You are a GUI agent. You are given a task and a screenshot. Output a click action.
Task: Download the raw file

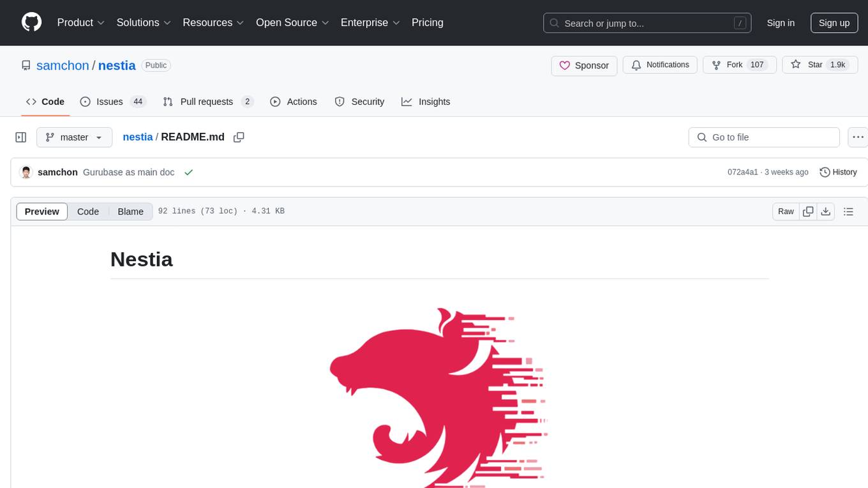click(826, 211)
